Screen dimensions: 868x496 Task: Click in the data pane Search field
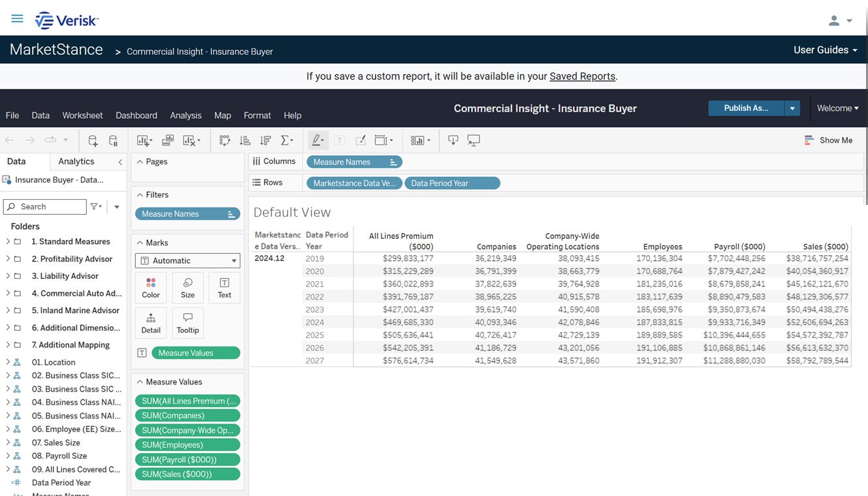coord(45,207)
